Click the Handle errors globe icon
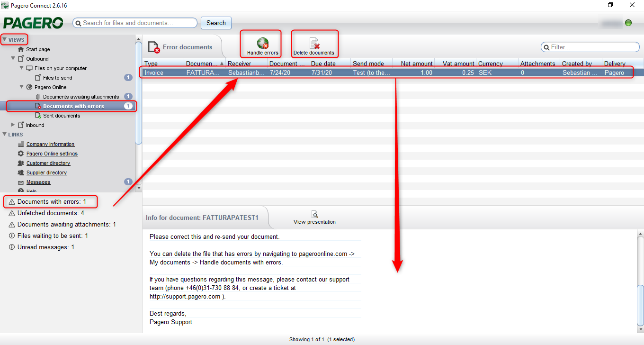644x345 pixels. pyautogui.click(x=262, y=43)
